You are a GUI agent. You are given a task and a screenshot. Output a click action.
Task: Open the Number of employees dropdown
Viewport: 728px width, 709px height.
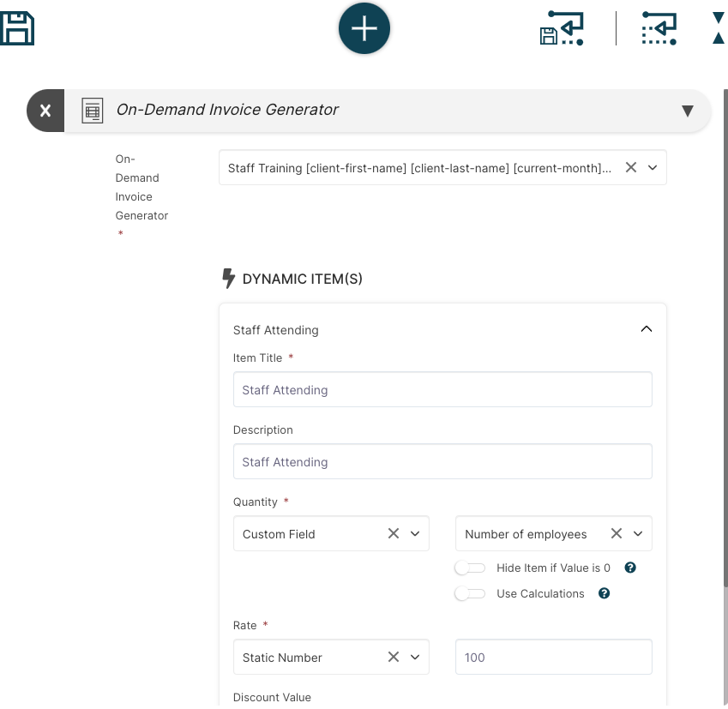click(x=638, y=534)
